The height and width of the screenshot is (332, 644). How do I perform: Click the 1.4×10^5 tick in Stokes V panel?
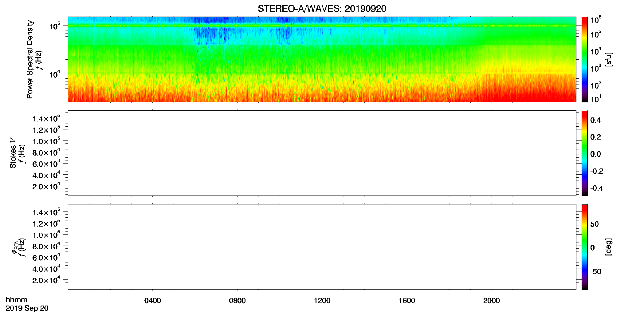(x=46, y=118)
